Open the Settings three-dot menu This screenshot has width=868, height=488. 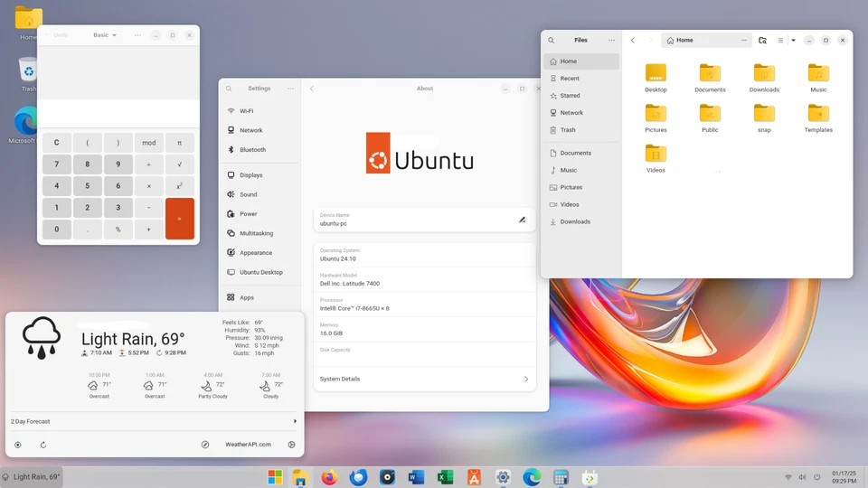pyautogui.click(x=290, y=89)
